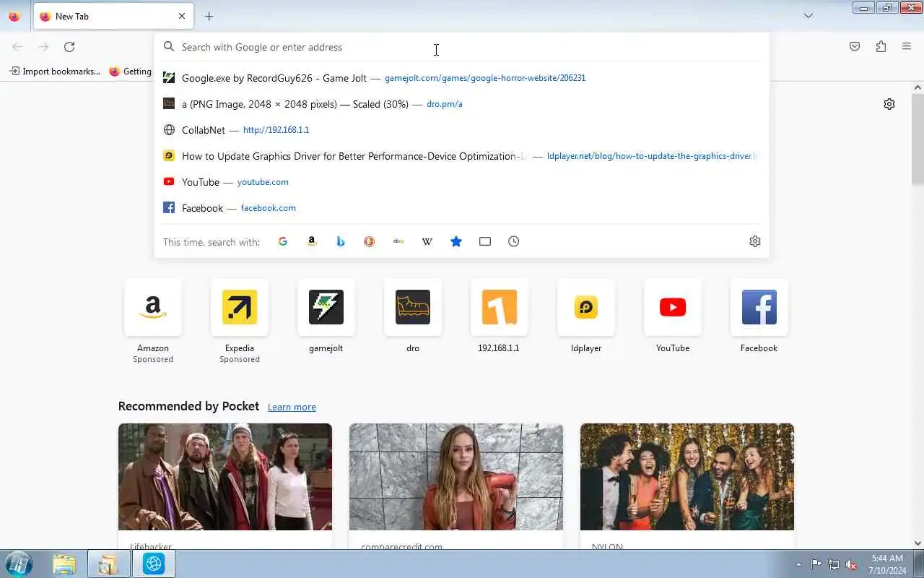Viewport: 924px width, 578px height.
Task: Open the PNG Image dro.pm/a suggestion
Action: point(461,104)
